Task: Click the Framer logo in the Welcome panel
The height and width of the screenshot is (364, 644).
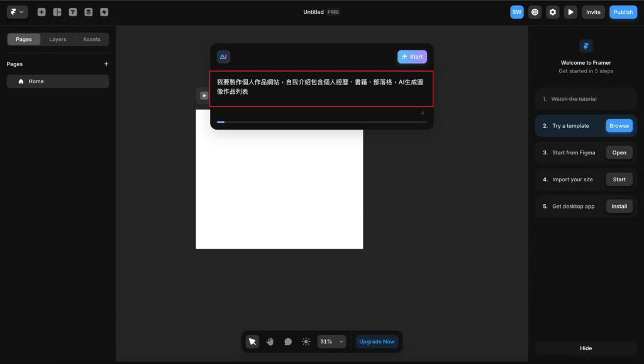Action: coord(586,46)
